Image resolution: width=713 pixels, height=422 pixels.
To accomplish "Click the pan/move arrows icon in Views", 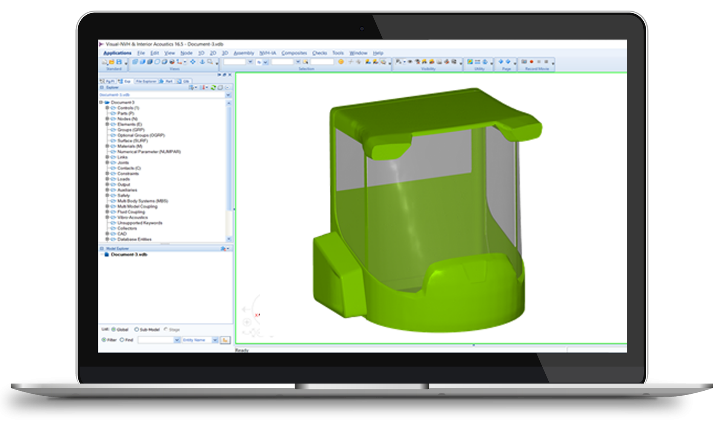I will point(193,62).
